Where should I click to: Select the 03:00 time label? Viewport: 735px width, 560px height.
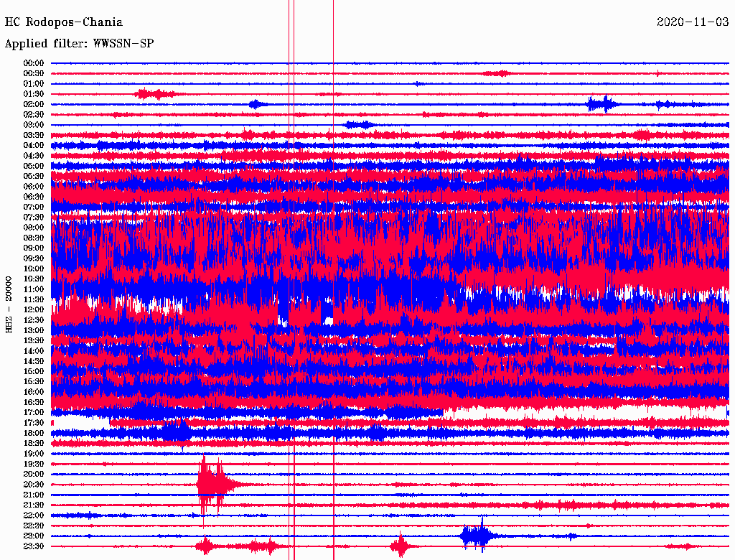34,125
